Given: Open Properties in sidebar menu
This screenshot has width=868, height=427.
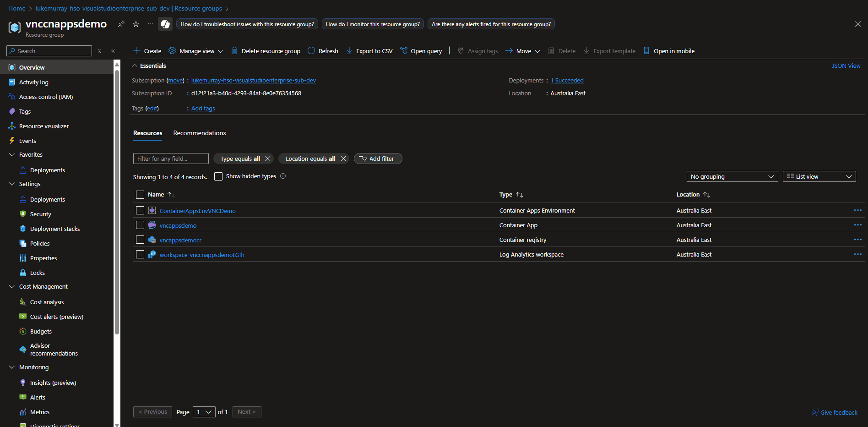Looking at the screenshot, I should (43, 258).
